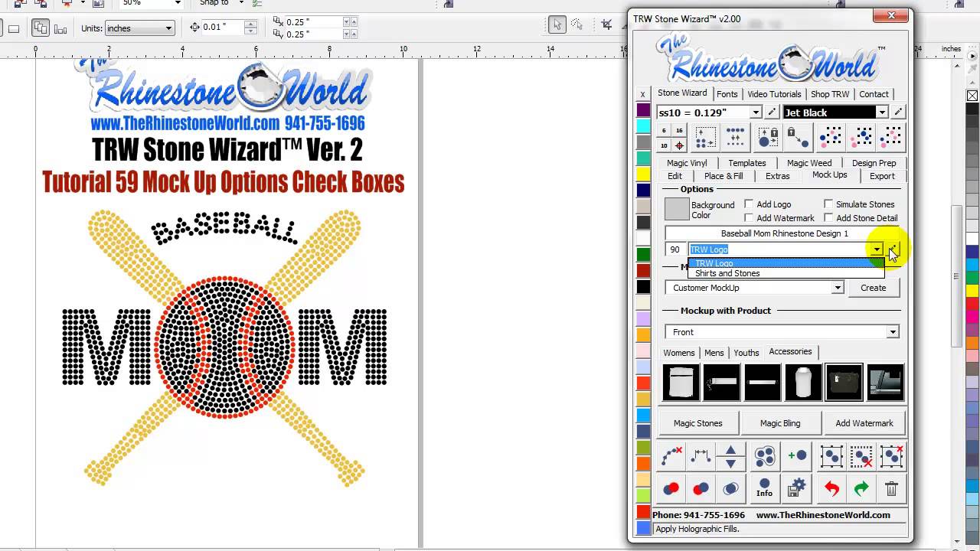
Task: Select the Womens product tab
Action: pyautogui.click(x=679, y=353)
